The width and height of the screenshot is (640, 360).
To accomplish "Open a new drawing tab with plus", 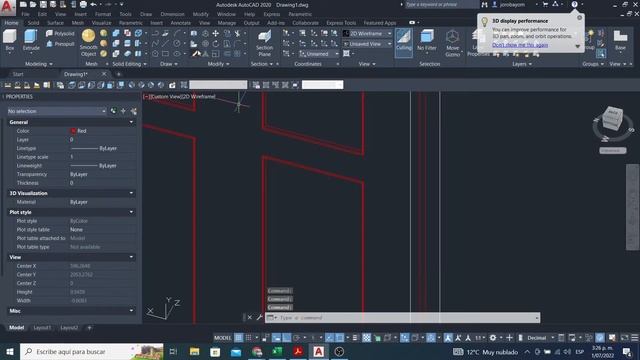I will click(x=118, y=74).
